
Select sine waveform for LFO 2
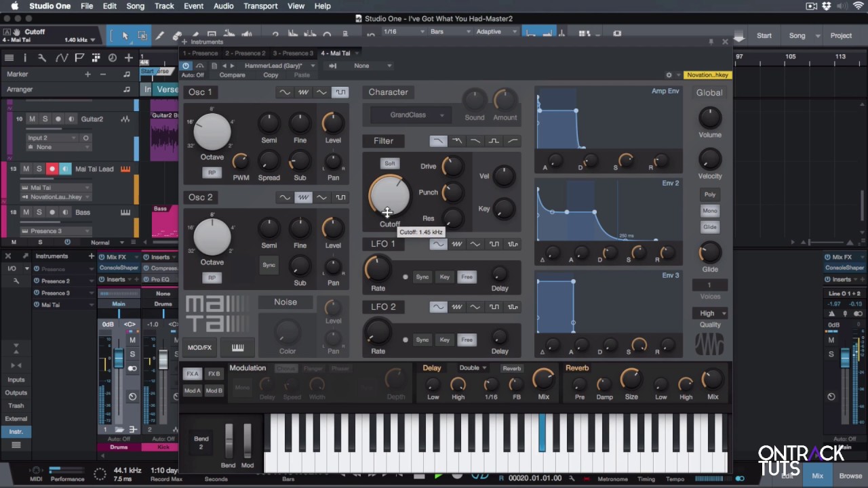(x=438, y=307)
